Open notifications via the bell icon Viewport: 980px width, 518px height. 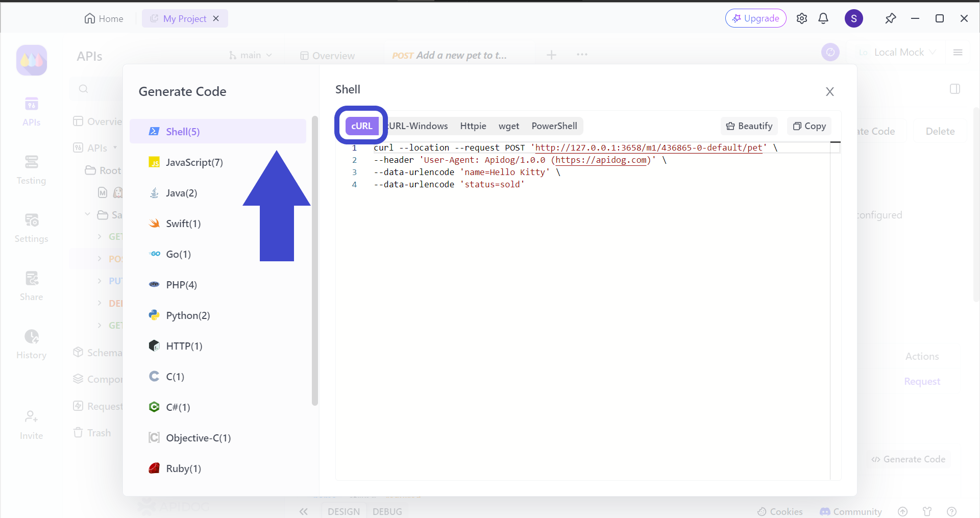823,18
